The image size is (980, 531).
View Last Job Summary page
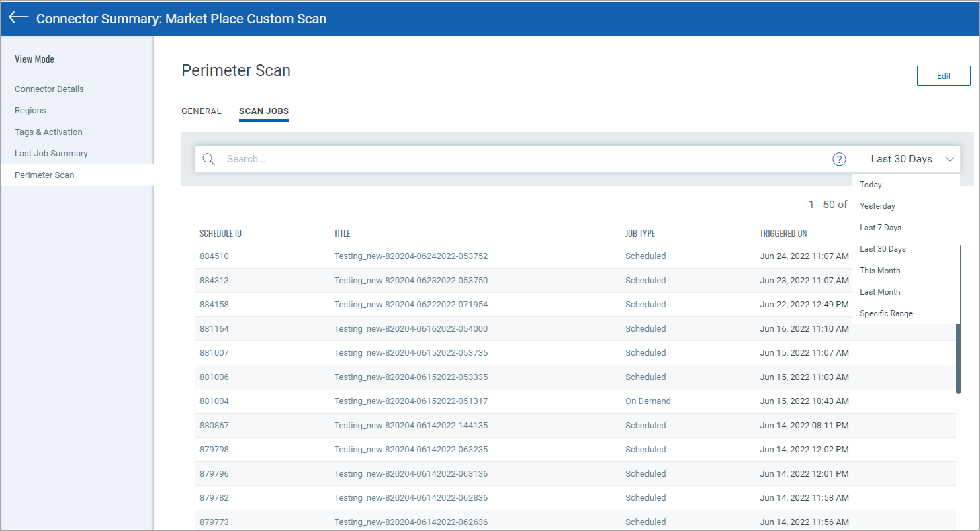click(51, 154)
